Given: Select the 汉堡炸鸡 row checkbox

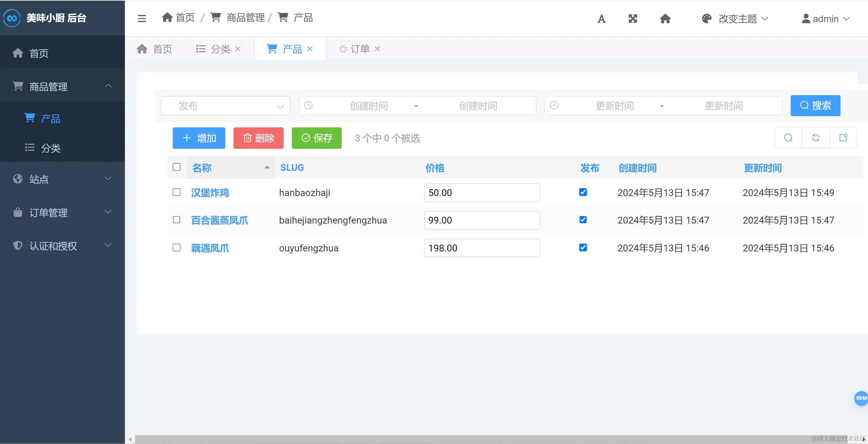Looking at the screenshot, I should point(176,192).
